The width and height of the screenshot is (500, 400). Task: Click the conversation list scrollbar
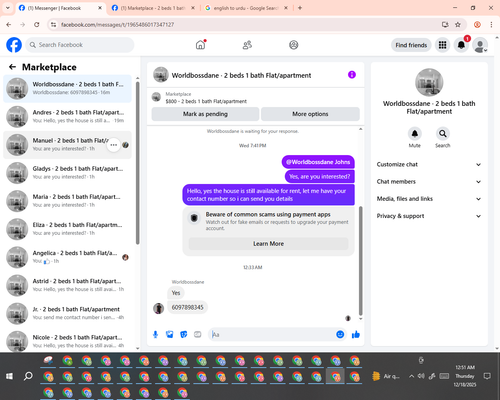pos(137,163)
